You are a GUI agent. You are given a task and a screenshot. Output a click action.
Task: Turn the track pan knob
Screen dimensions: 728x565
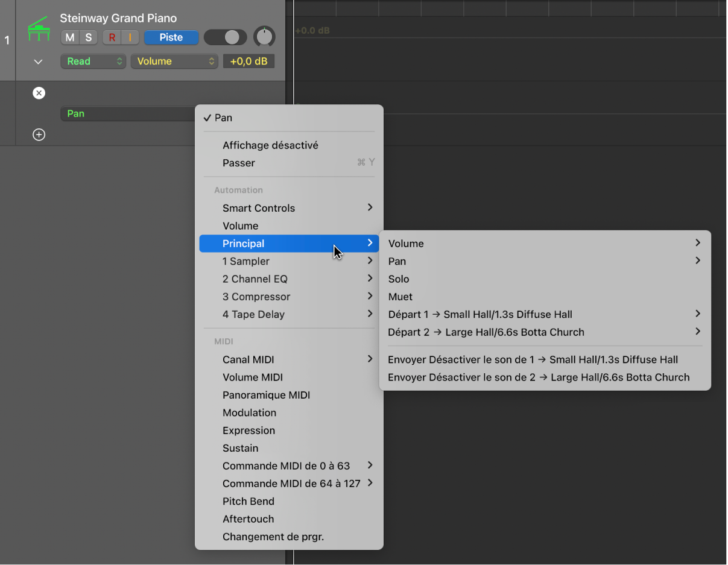pos(264,37)
